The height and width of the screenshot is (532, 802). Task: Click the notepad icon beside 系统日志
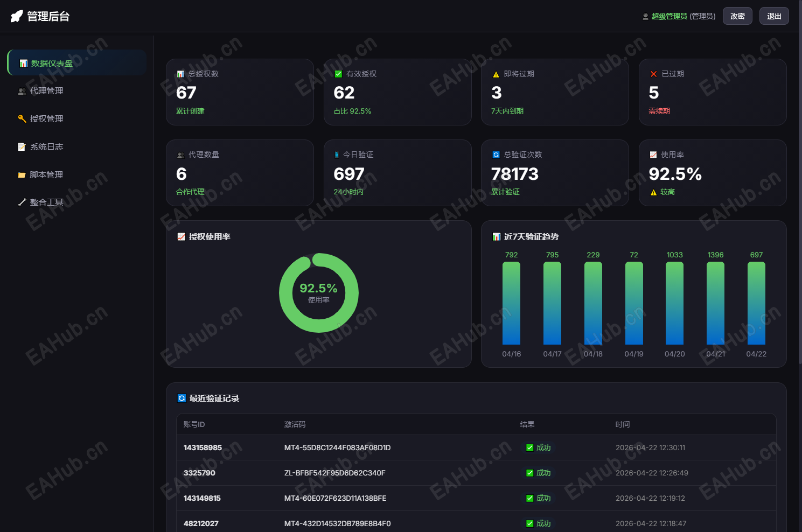point(22,147)
